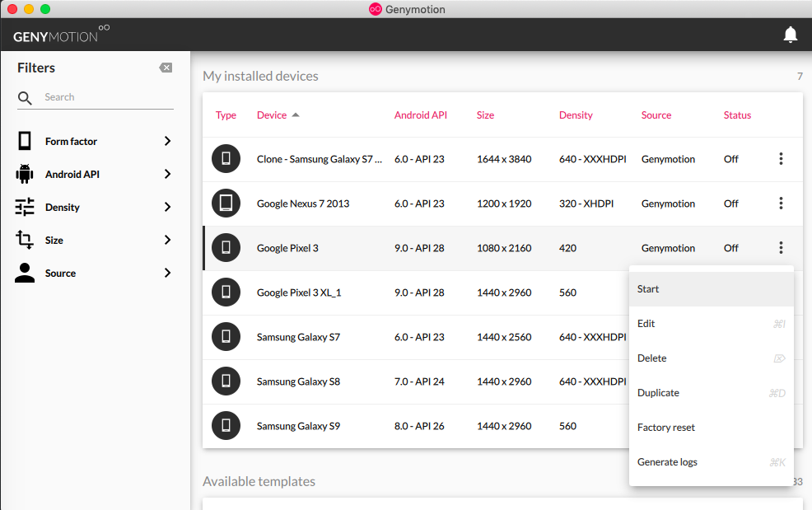
Task: Click the Genymotion logo in the header
Action: (x=61, y=35)
